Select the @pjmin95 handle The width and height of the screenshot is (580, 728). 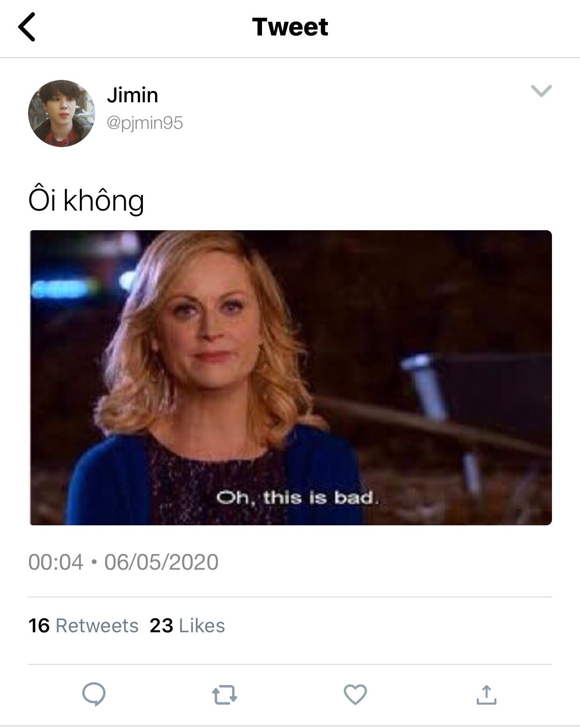(x=145, y=123)
